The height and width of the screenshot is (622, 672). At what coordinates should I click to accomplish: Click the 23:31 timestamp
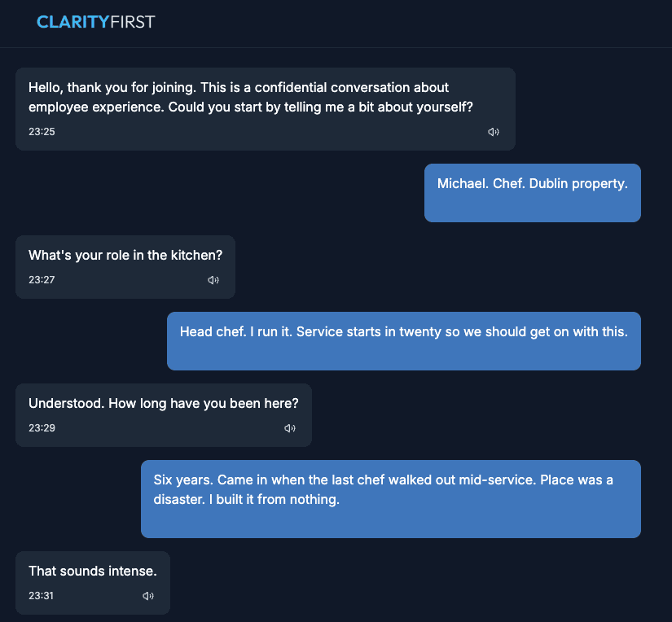(x=42, y=596)
